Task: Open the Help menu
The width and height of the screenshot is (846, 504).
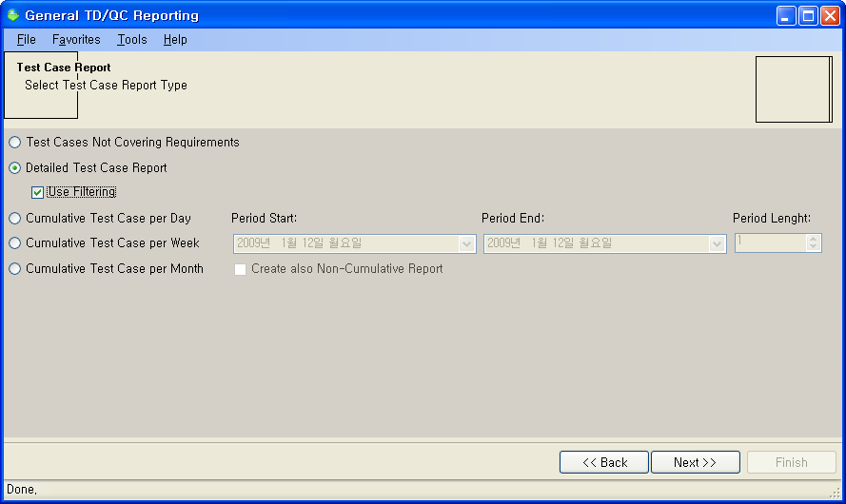Action: pyautogui.click(x=175, y=39)
